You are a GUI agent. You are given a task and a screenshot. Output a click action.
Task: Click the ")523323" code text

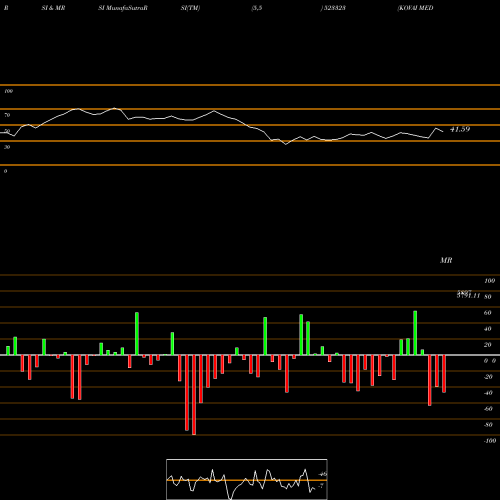(x=333, y=8)
